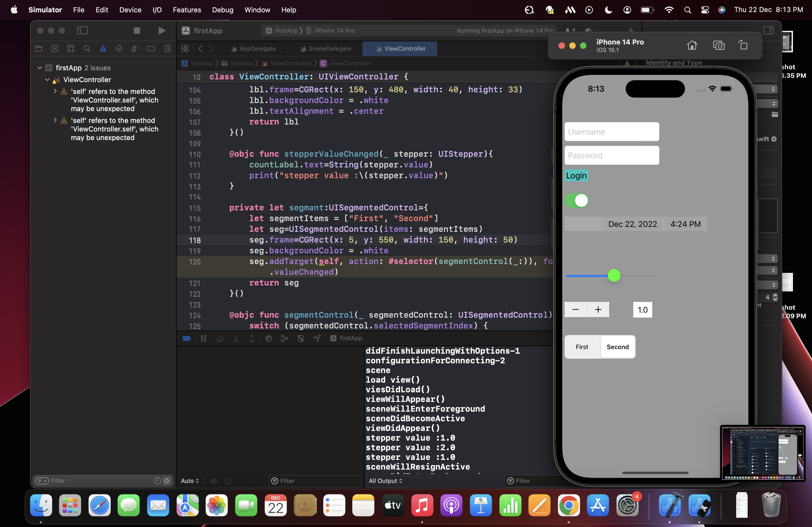
Task: Take a simulator screenshot with camera icon
Action: tap(719, 45)
